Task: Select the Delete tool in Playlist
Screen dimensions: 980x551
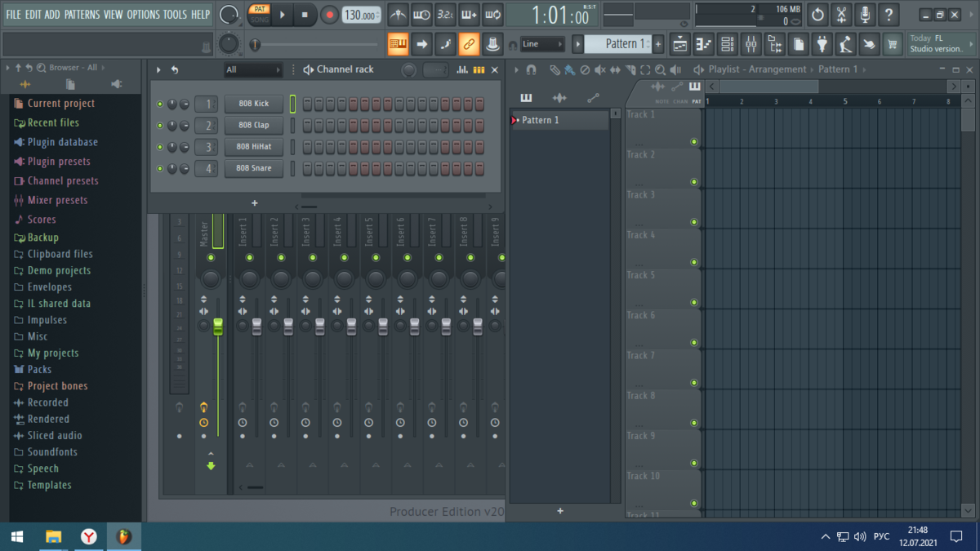Action: (x=585, y=70)
